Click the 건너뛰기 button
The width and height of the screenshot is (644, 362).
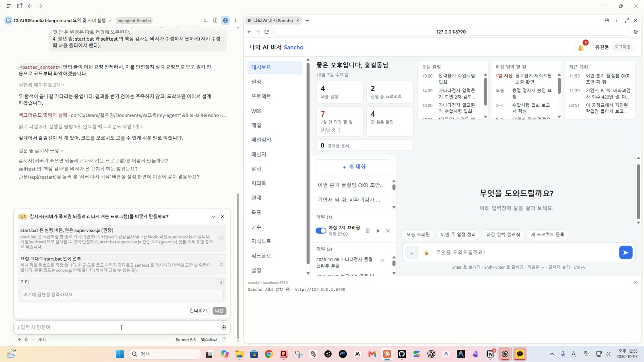pos(198,311)
